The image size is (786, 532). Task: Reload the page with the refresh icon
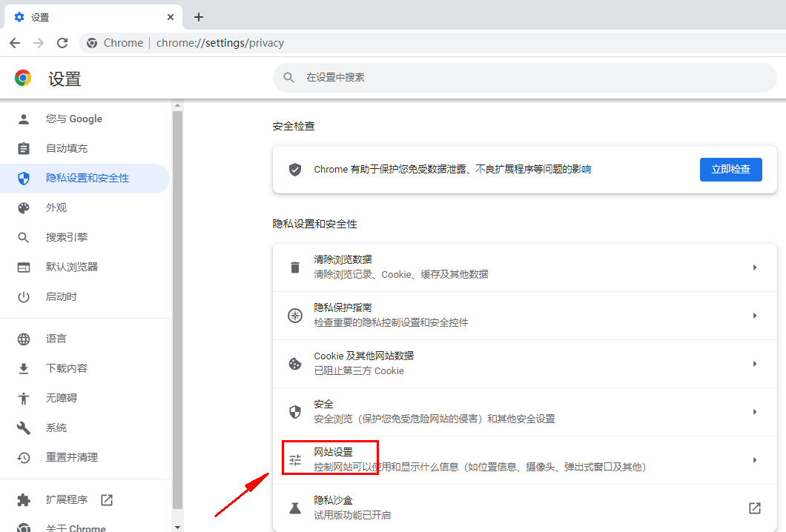[x=62, y=43]
